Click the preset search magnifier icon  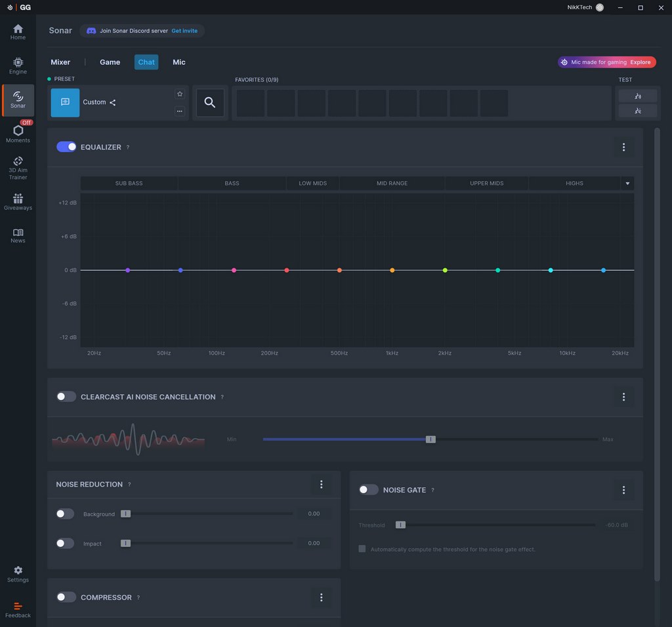pos(210,102)
